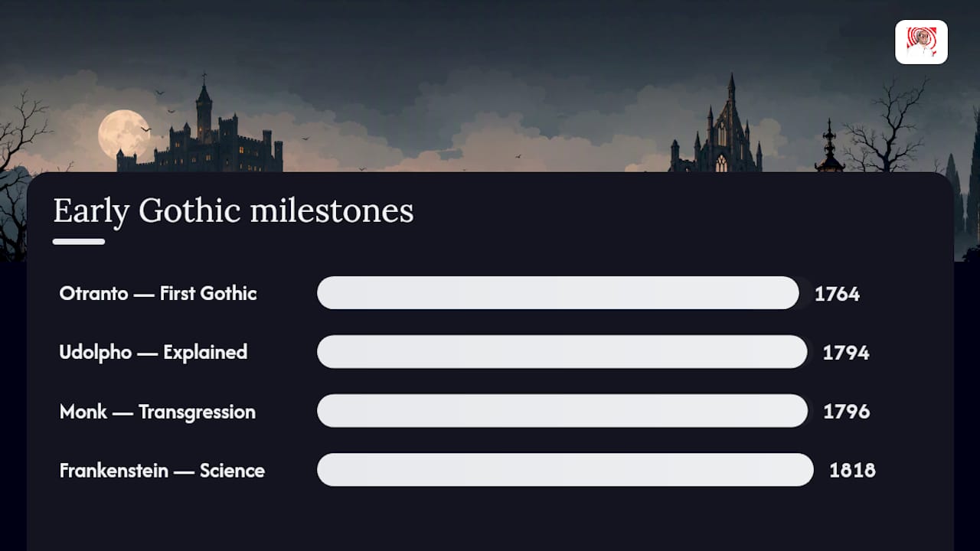Click the ornate spire finial near the cathedral
Viewport: 980px width, 551px height.
[x=829, y=147]
